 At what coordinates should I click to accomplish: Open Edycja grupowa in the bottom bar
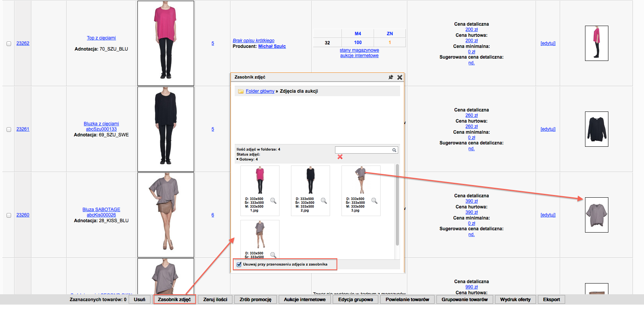[x=355, y=300]
